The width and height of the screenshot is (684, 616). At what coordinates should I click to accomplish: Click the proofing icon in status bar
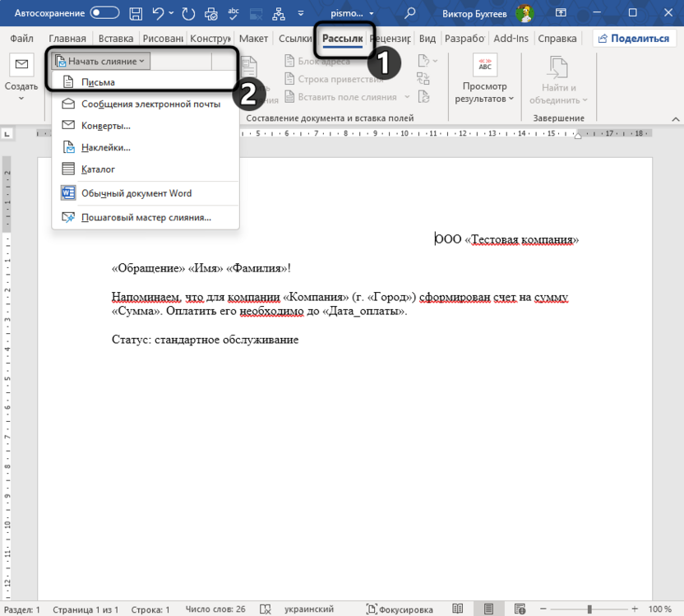266,609
